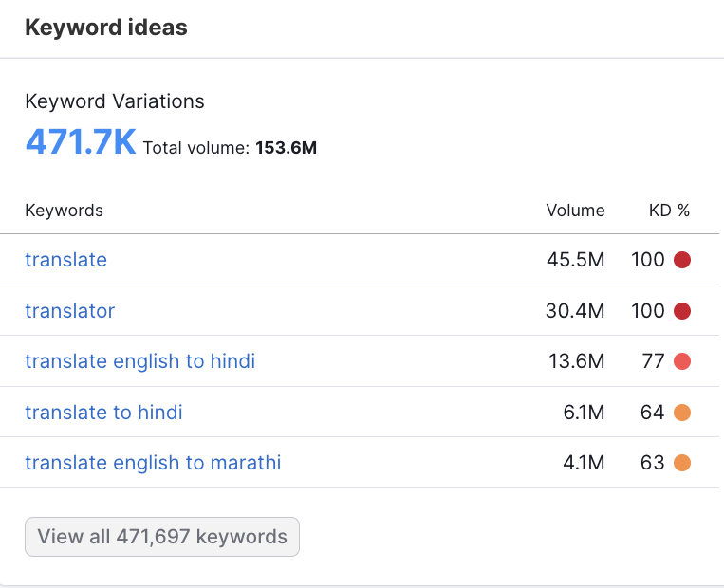This screenshot has height=588, width=724.
Task: Click orange KD dot for translate to hindi
Action: tap(681, 413)
